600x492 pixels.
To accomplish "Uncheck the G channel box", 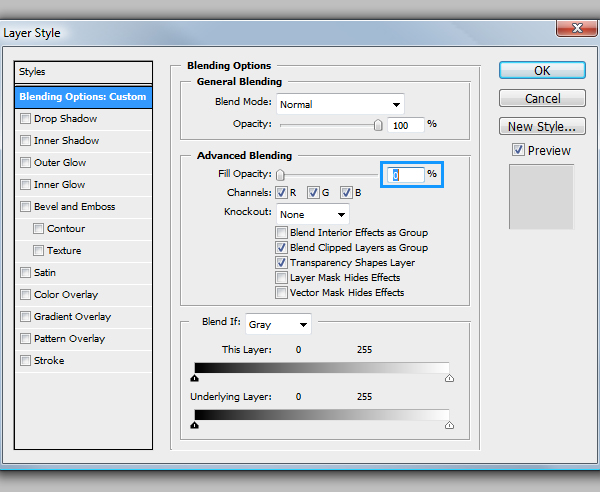I will coord(313,192).
